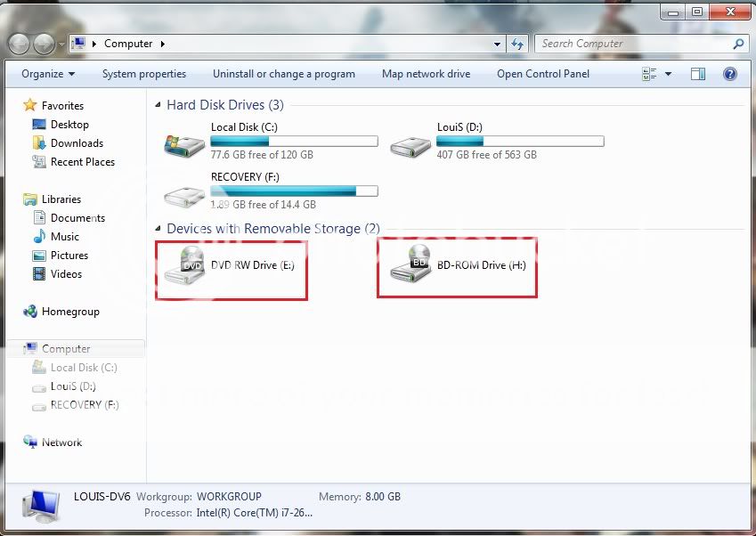Select Downloads in Favorites sidebar
The height and width of the screenshot is (536, 756).
pos(77,143)
